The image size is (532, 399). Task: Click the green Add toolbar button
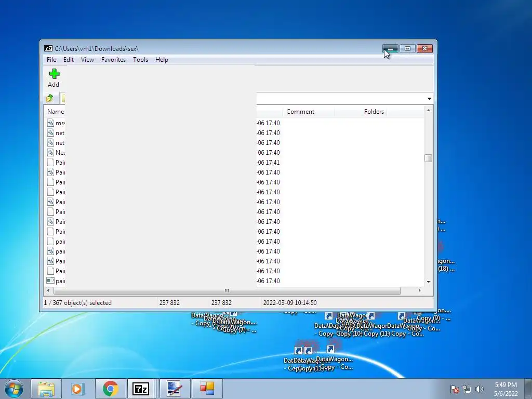54,78
